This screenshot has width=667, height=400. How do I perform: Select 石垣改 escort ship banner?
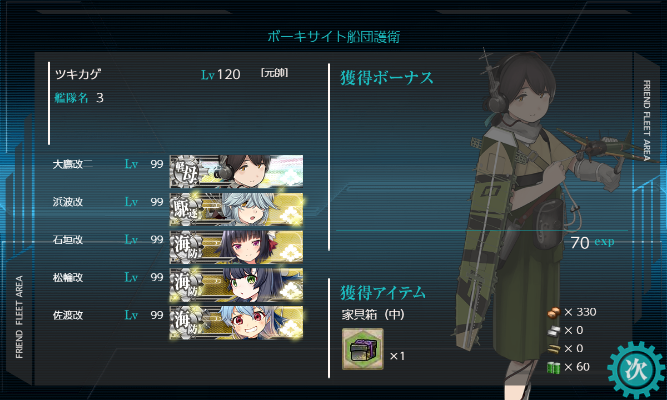tap(237, 247)
